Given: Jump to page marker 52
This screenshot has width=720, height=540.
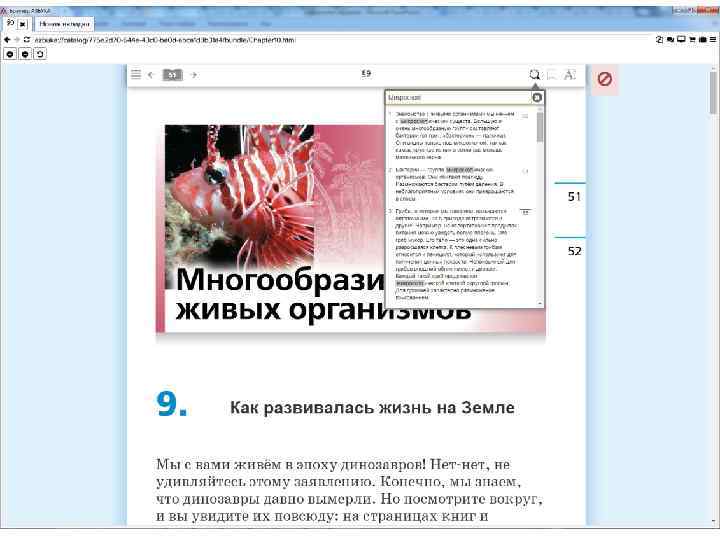Looking at the screenshot, I should tap(574, 251).
